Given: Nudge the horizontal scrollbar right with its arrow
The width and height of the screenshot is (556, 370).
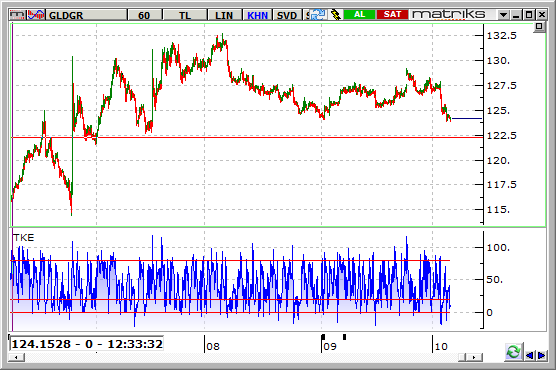Looking at the screenshot, I should pos(474,357).
